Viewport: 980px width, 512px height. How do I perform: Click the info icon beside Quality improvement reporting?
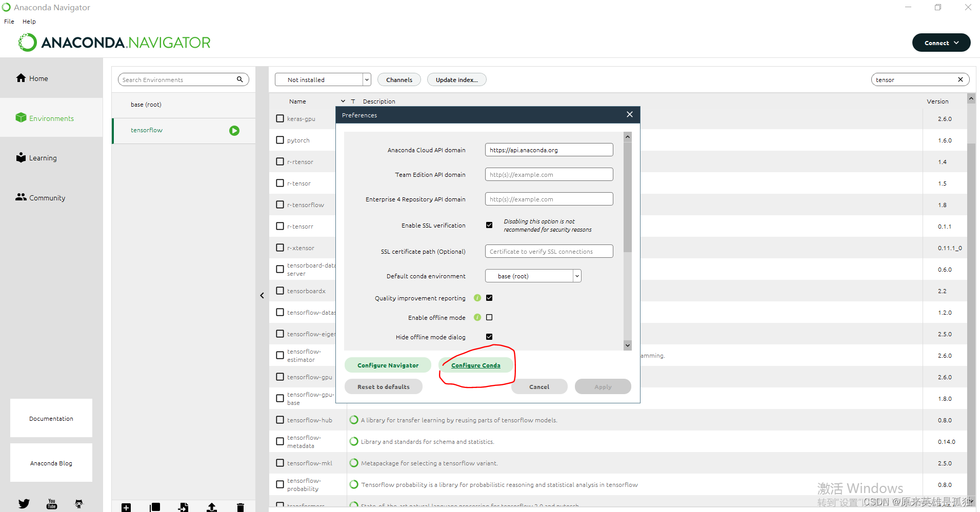point(477,298)
